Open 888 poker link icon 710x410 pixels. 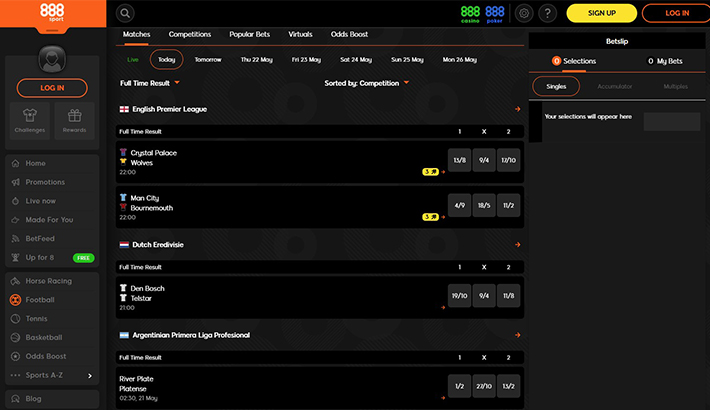(x=494, y=14)
